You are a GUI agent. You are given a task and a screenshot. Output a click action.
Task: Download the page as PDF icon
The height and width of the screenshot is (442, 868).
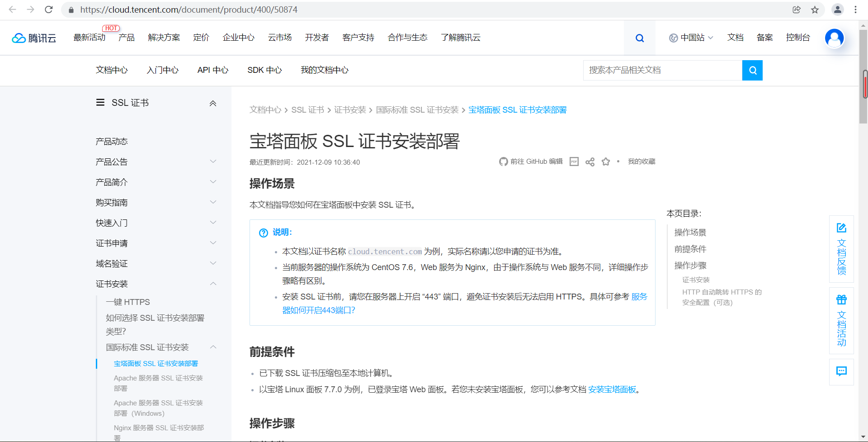click(x=574, y=162)
